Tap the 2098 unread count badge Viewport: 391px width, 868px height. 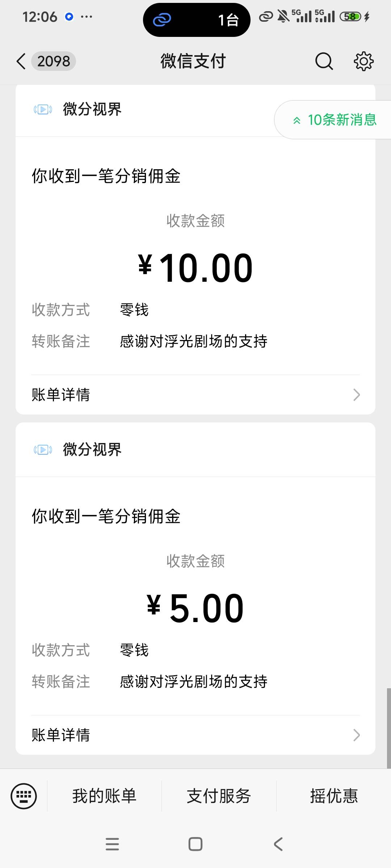pyautogui.click(x=54, y=61)
